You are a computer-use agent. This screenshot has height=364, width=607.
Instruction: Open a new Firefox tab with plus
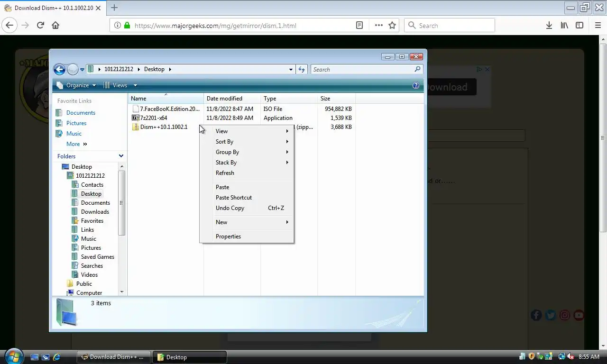[114, 8]
